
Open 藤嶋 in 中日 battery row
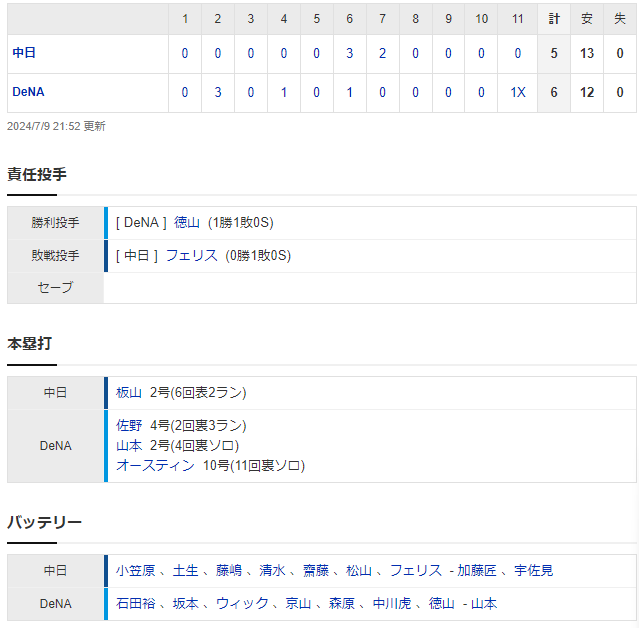point(229,571)
